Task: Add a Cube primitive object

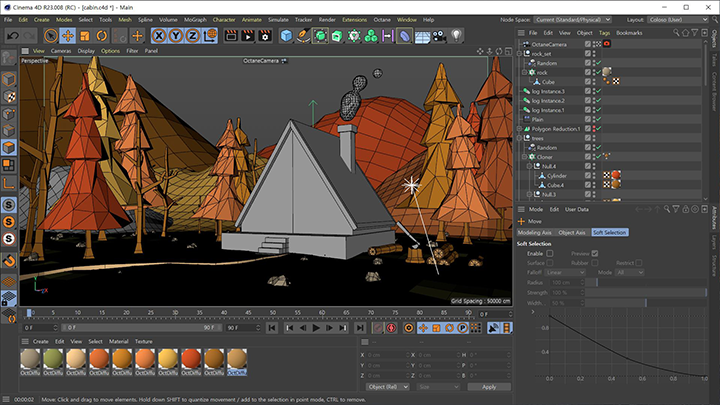Action: 286,35
